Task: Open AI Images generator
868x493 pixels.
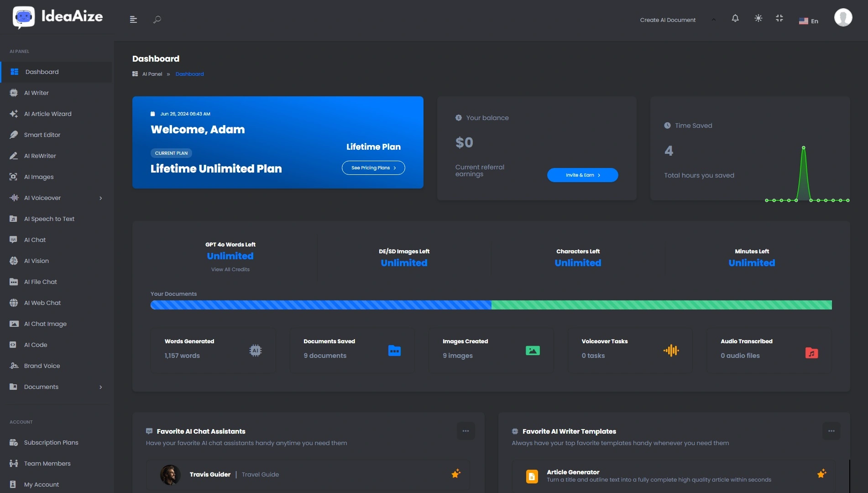Action: click(39, 177)
